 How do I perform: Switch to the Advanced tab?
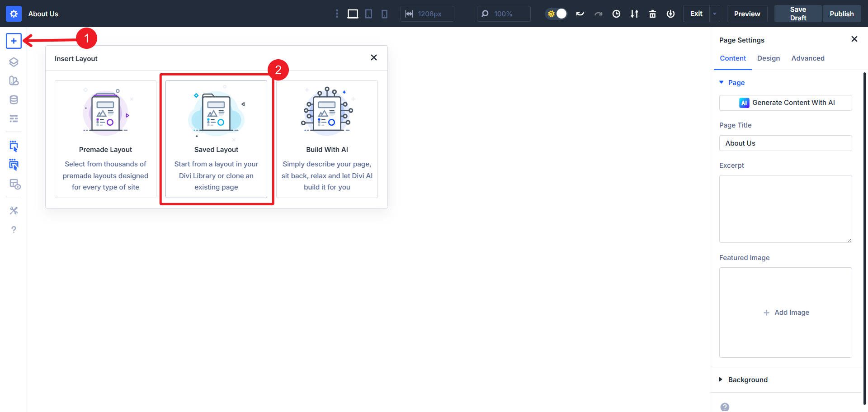click(x=808, y=58)
